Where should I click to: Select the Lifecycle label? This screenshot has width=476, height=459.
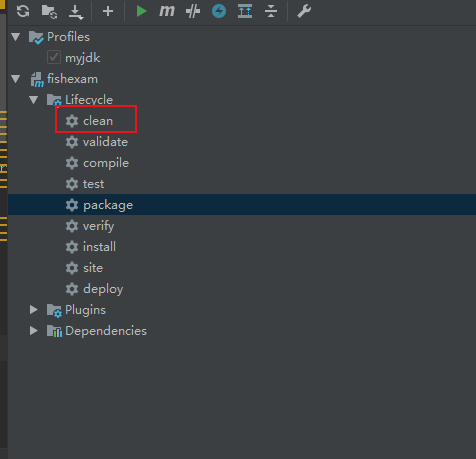click(x=89, y=100)
